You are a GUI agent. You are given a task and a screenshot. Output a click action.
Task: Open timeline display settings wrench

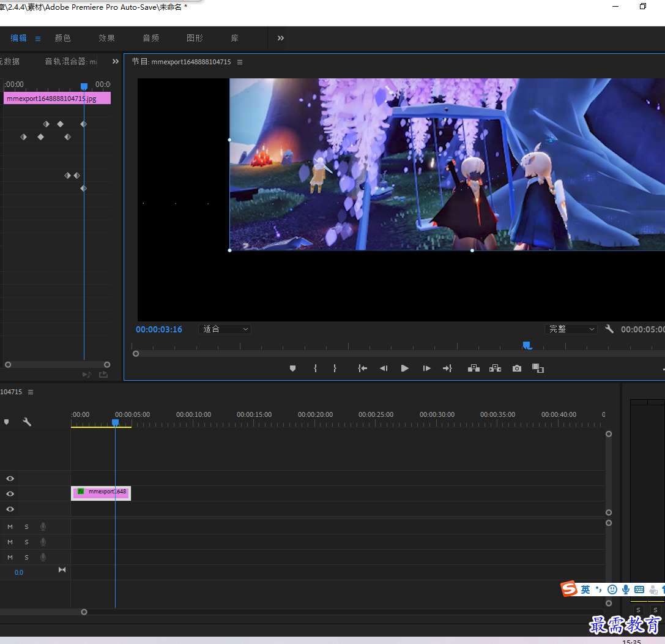pos(27,422)
